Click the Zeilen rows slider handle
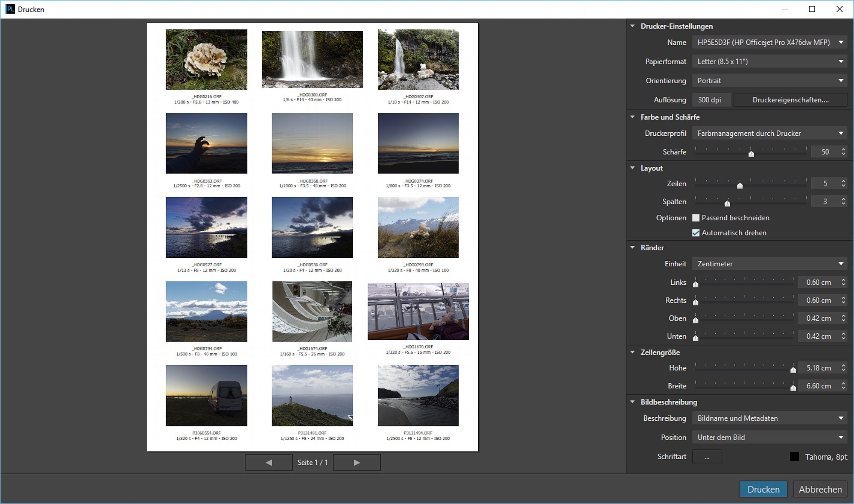 pyautogui.click(x=740, y=185)
